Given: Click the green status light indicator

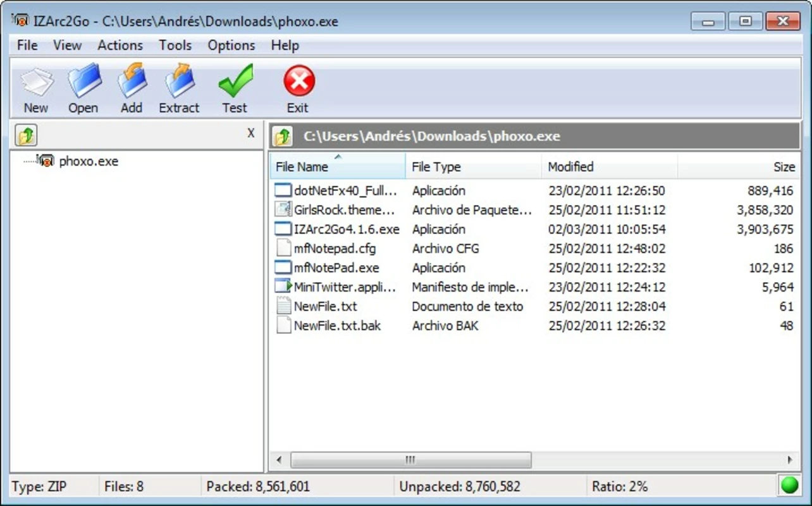Looking at the screenshot, I should [x=789, y=486].
